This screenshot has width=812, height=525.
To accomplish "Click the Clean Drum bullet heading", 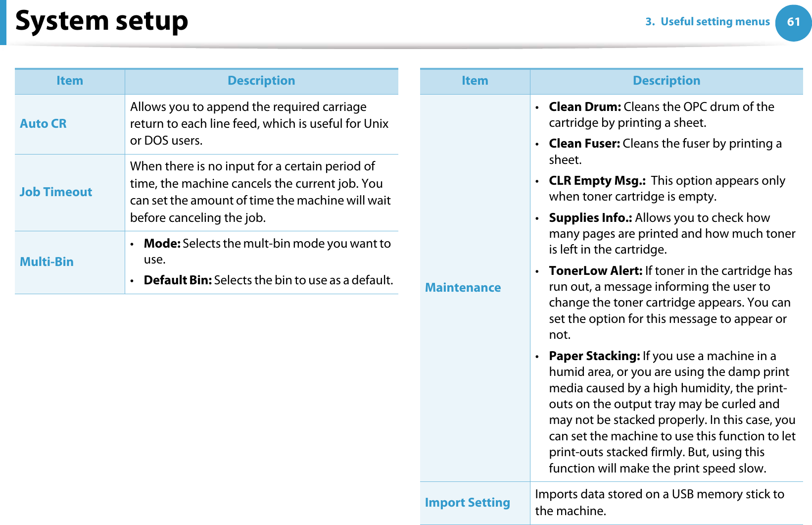I will [584, 107].
